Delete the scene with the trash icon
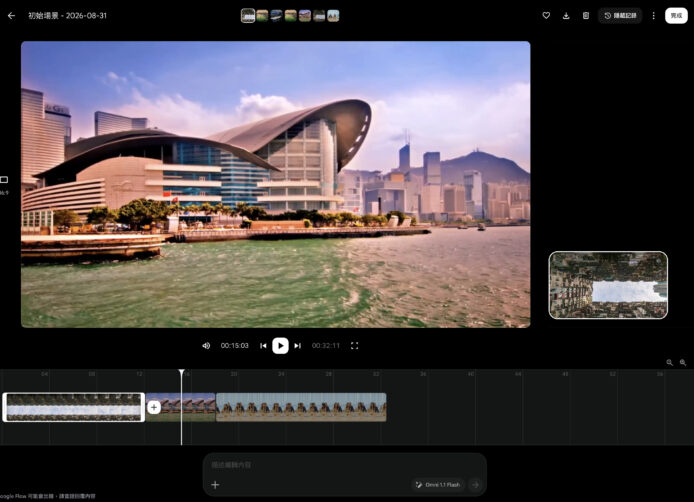Viewport: 694px width, 502px height. tap(586, 15)
